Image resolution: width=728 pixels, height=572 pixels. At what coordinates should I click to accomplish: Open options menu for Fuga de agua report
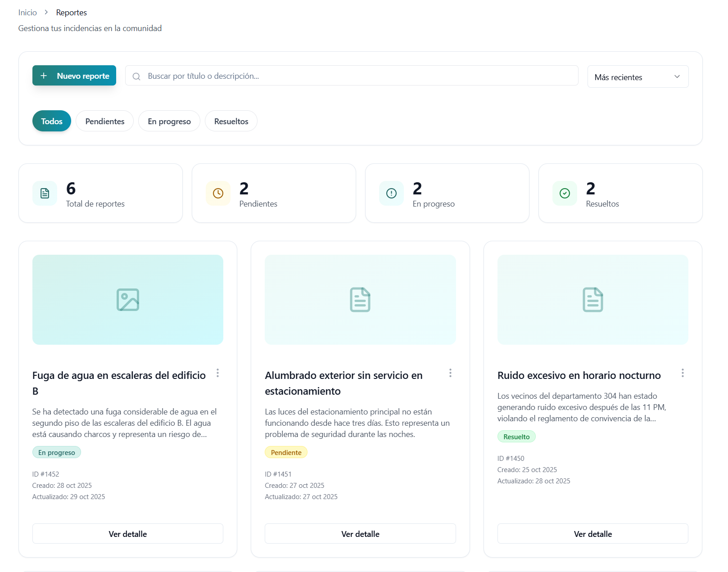(217, 373)
